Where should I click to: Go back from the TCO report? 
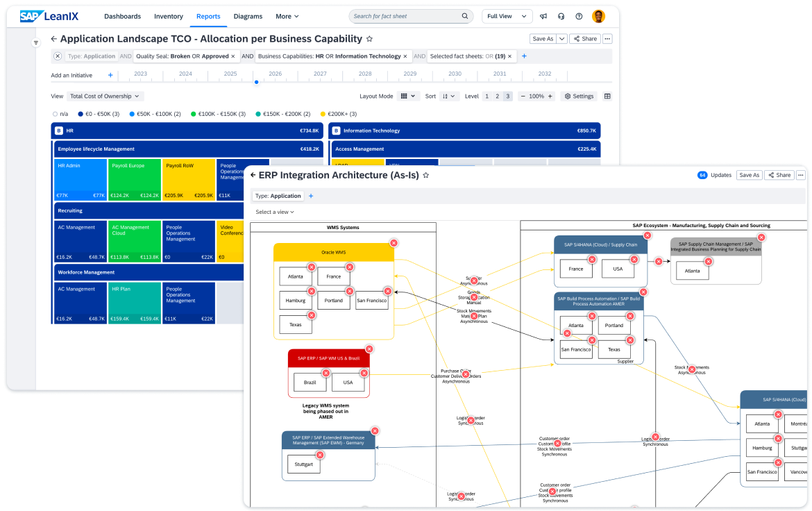[54, 39]
